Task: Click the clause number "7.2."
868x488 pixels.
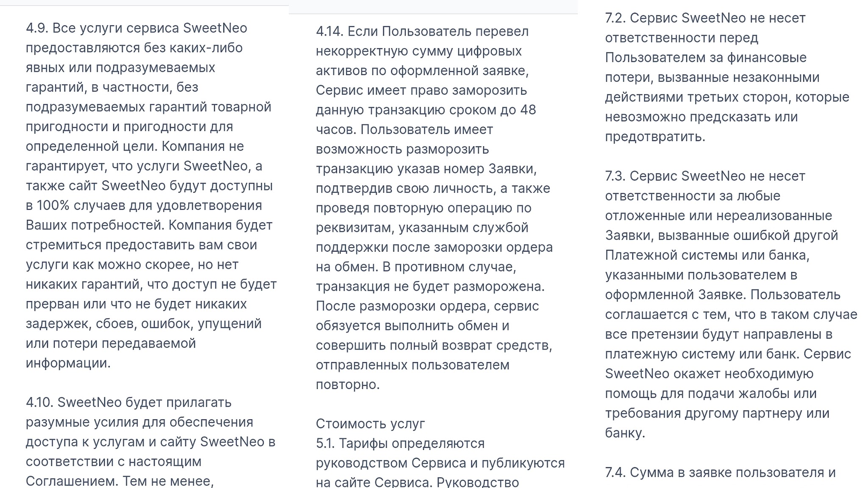Action: pyautogui.click(x=615, y=18)
